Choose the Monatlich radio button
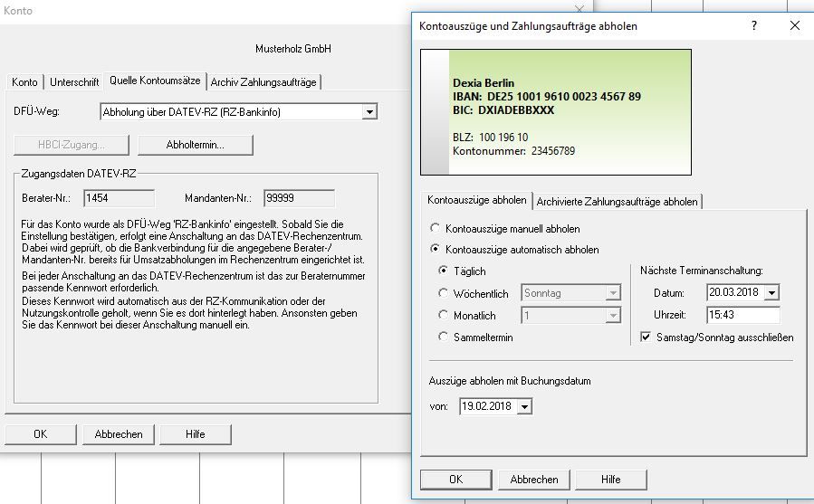814x504 pixels. pyautogui.click(x=443, y=315)
